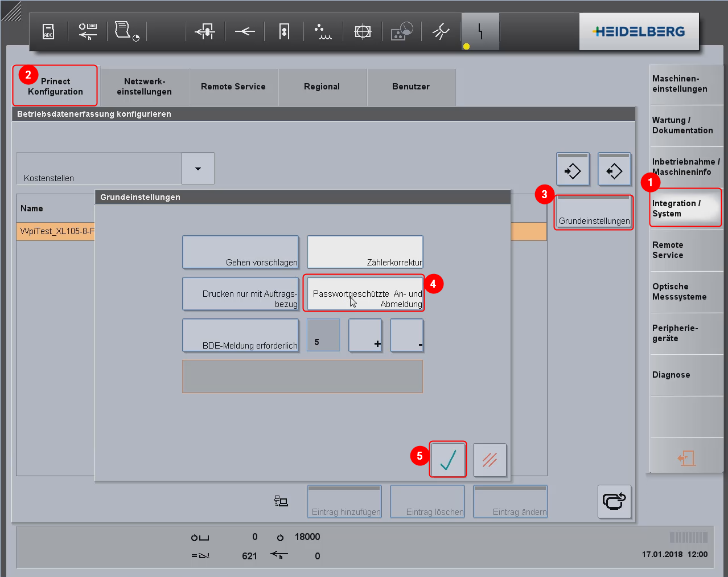
Task: Click the spray nozzle icon in toolbar
Action: (441, 31)
